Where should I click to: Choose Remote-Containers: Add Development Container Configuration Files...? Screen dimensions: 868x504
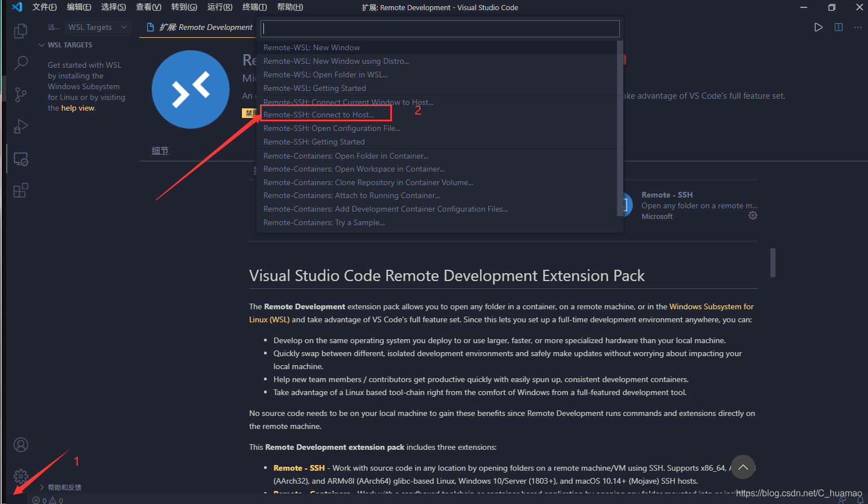pyautogui.click(x=438, y=209)
